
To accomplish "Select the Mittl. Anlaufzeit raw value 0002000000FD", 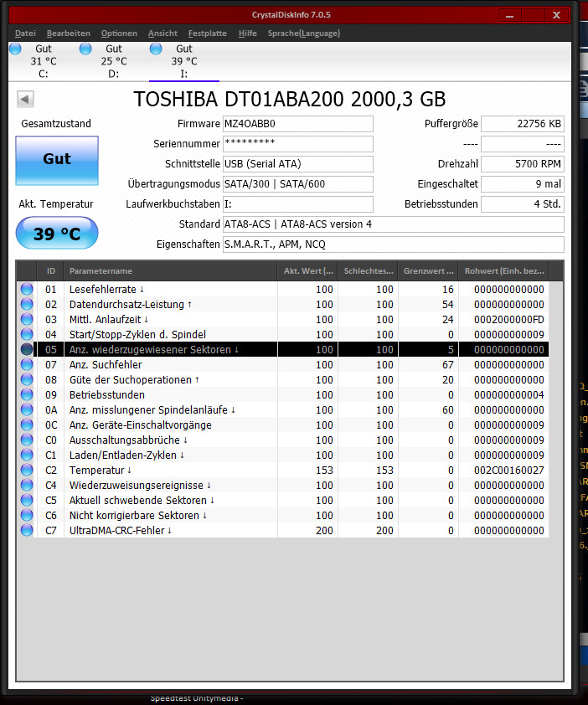I will [x=508, y=319].
